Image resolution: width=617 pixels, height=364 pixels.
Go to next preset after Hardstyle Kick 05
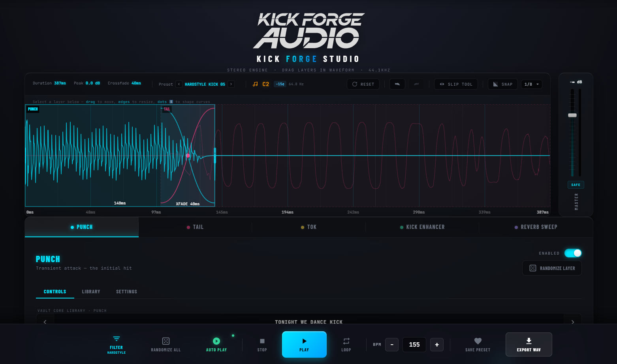pyautogui.click(x=231, y=84)
